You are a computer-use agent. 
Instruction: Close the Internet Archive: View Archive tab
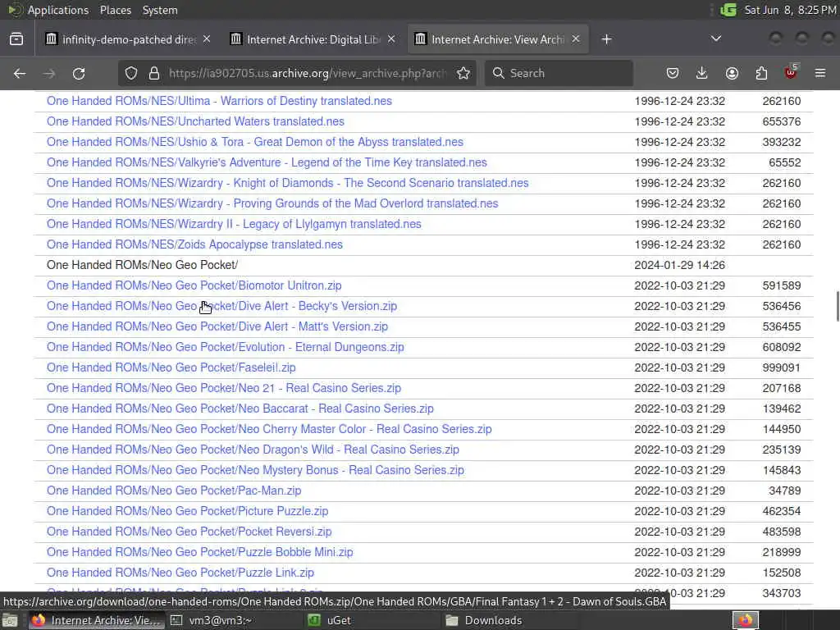pyautogui.click(x=576, y=39)
